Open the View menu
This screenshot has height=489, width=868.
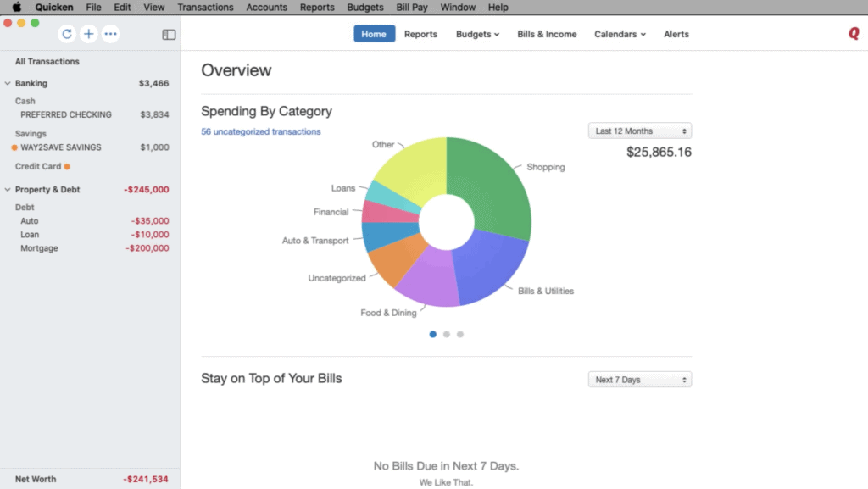tap(154, 7)
